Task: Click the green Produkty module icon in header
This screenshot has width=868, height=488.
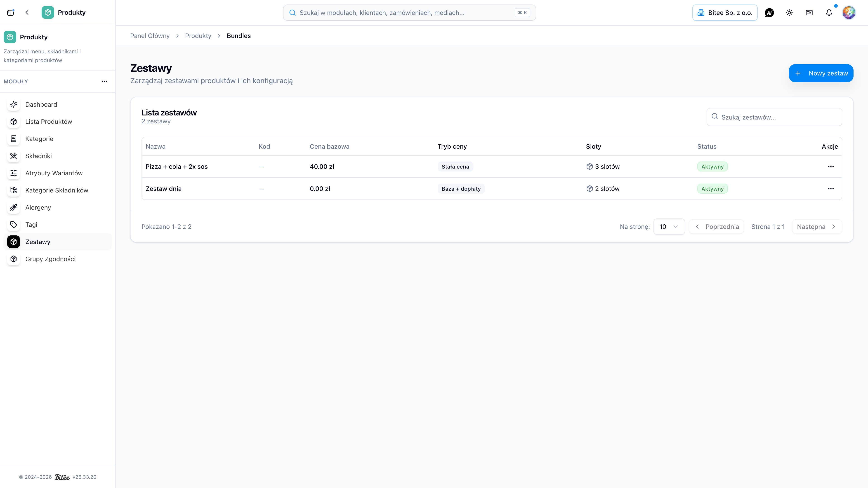Action: [48, 12]
